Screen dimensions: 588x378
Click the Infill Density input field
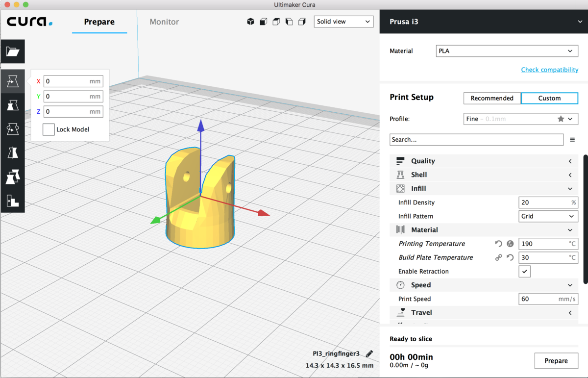pyautogui.click(x=548, y=202)
